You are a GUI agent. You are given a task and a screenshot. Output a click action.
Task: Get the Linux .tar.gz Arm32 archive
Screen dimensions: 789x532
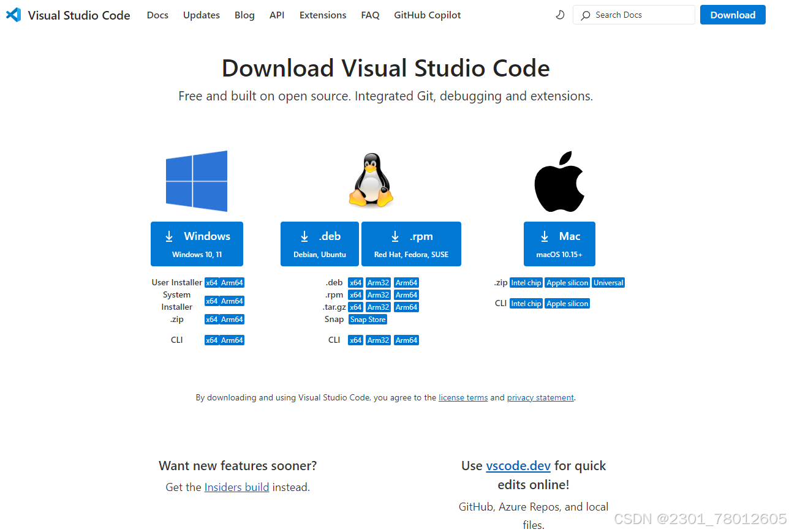coord(379,307)
